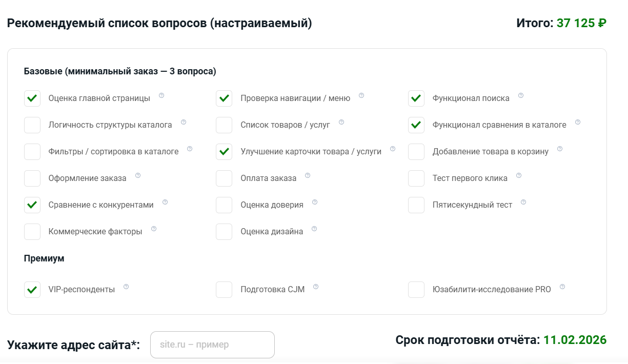The image size is (628, 364).
Task: Enable Подготовка CJM
Action: click(x=224, y=289)
